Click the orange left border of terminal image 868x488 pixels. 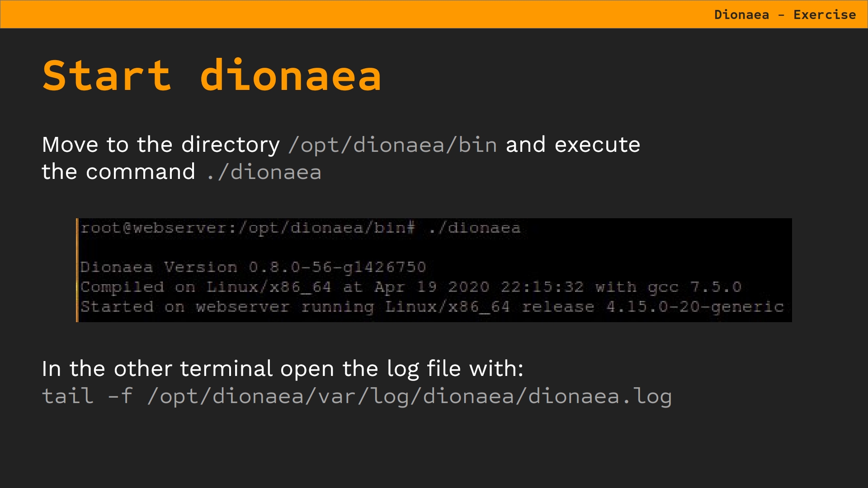77,270
